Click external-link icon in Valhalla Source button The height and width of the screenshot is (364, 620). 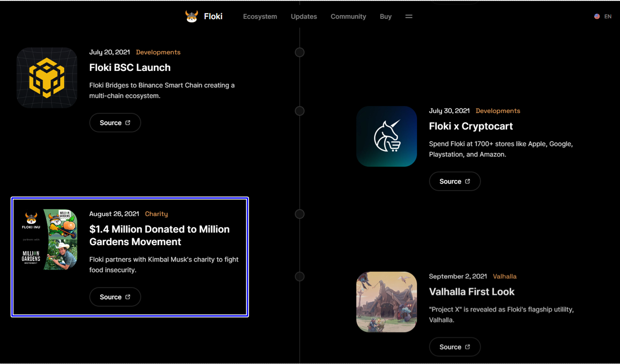click(467, 347)
